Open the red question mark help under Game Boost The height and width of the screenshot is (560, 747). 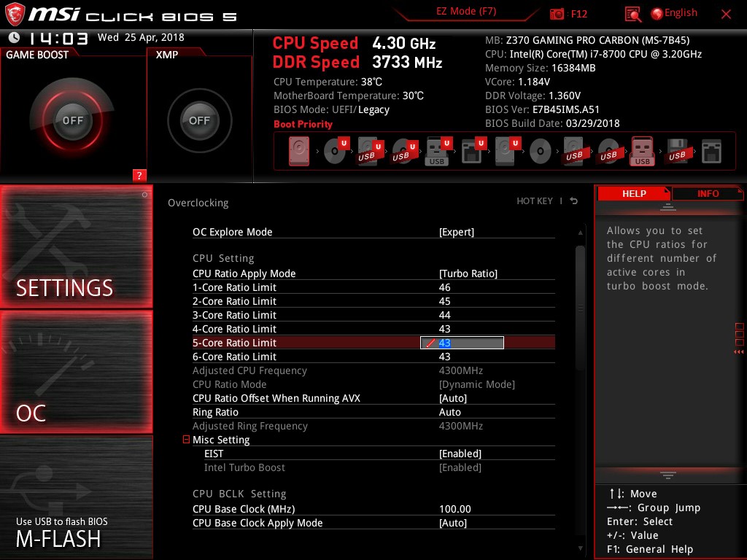coord(139,175)
